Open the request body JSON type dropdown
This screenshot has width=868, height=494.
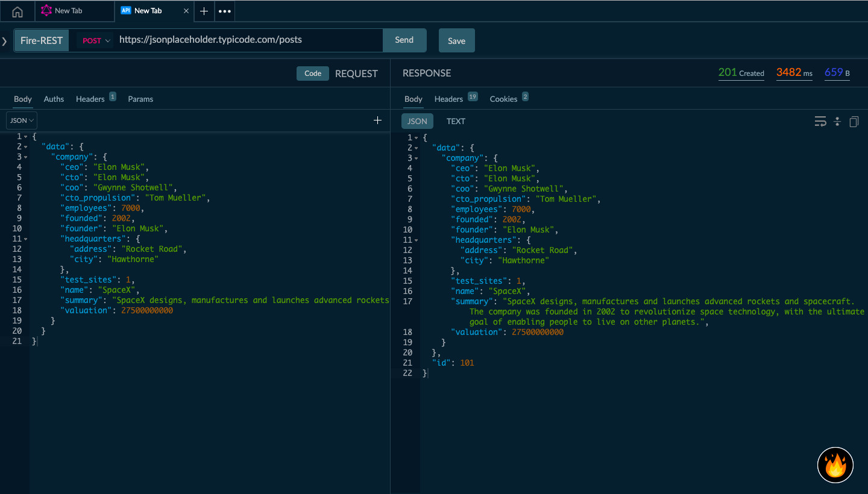click(22, 120)
